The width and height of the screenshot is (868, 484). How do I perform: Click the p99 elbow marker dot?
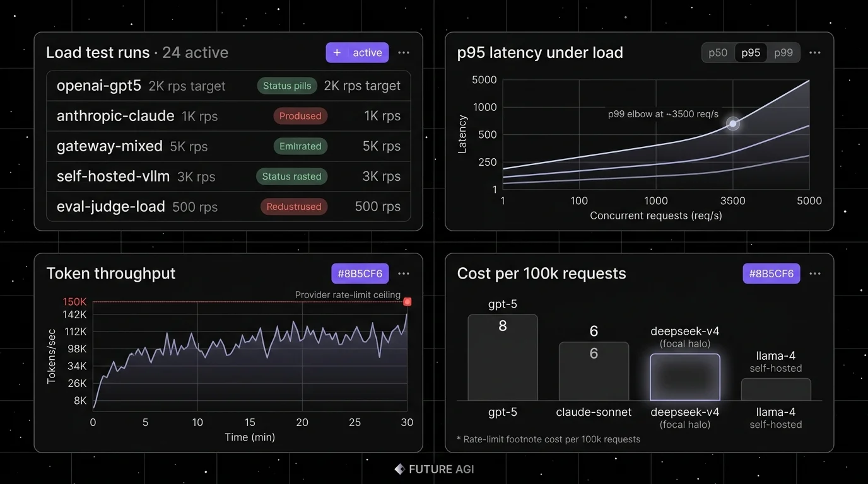pyautogui.click(x=732, y=124)
